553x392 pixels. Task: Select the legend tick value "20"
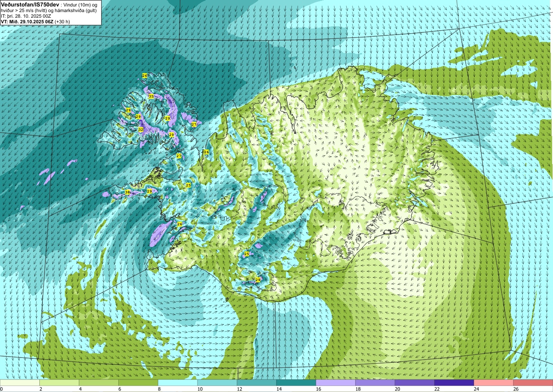pyautogui.click(x=397, y=389)
